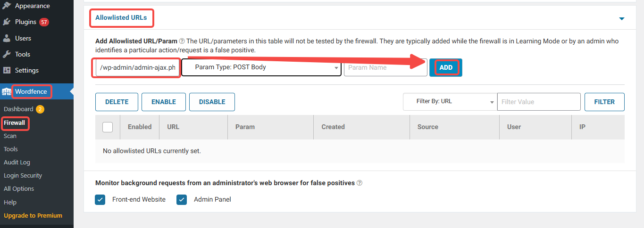644x228 pixels.
Task: Toggle the Front-end Website checkbox
Action: tap(100, 200)
